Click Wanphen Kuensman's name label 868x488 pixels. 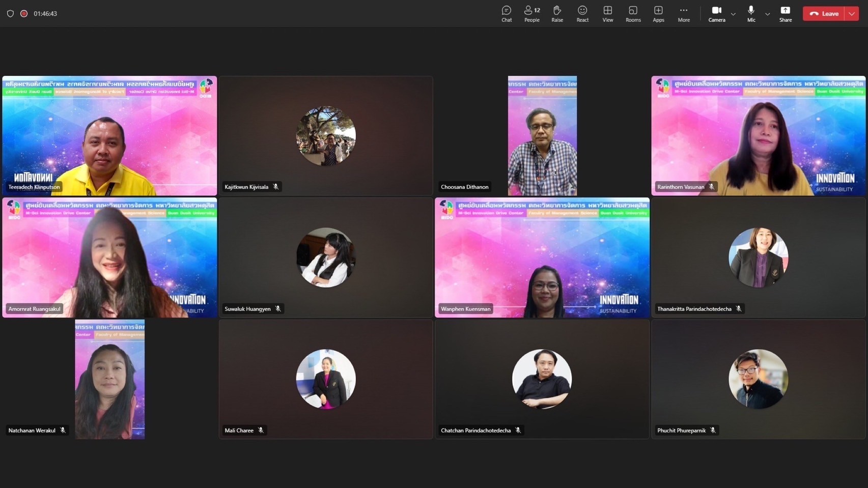pos(465,309)
